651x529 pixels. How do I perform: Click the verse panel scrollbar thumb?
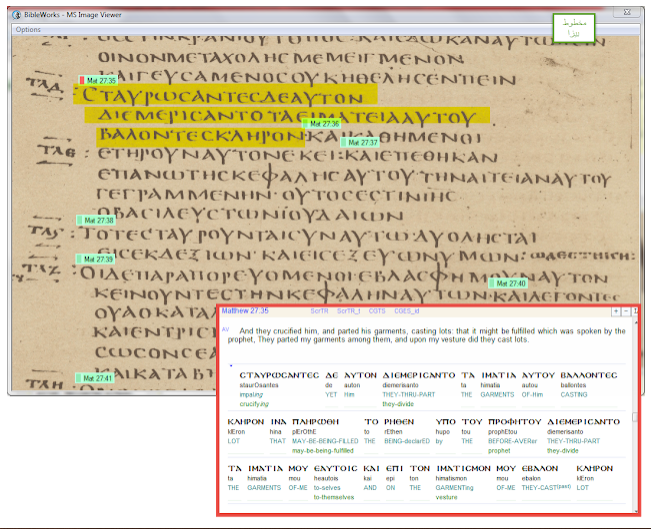click(635, 417)
